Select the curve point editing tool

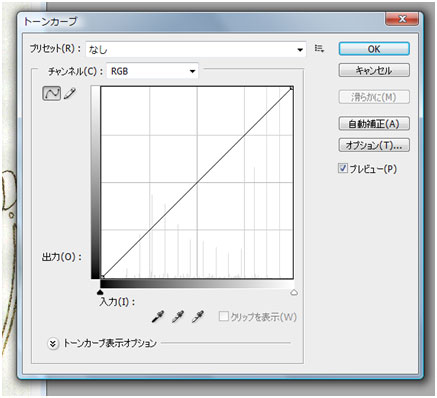[51, 93]
